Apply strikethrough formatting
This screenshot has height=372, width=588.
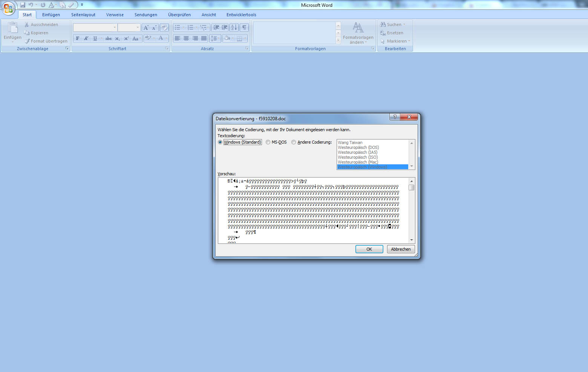pyautogui.click(x=109, y=38)
